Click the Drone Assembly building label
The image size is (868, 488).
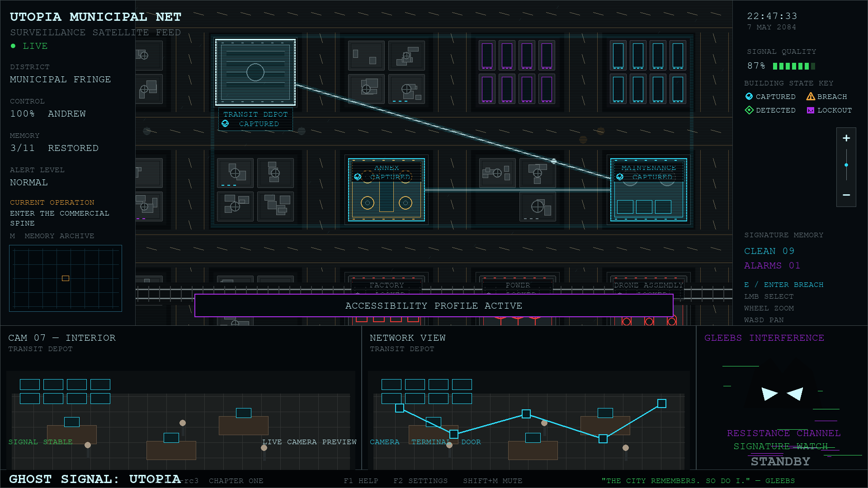[x=648, y=285]
